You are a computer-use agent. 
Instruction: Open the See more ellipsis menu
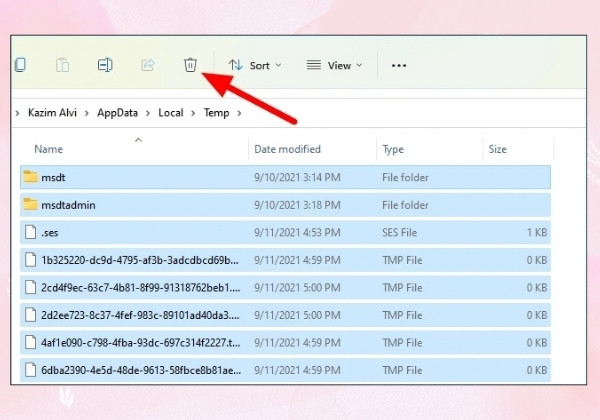pyautogui.click(x=399, y=65)
